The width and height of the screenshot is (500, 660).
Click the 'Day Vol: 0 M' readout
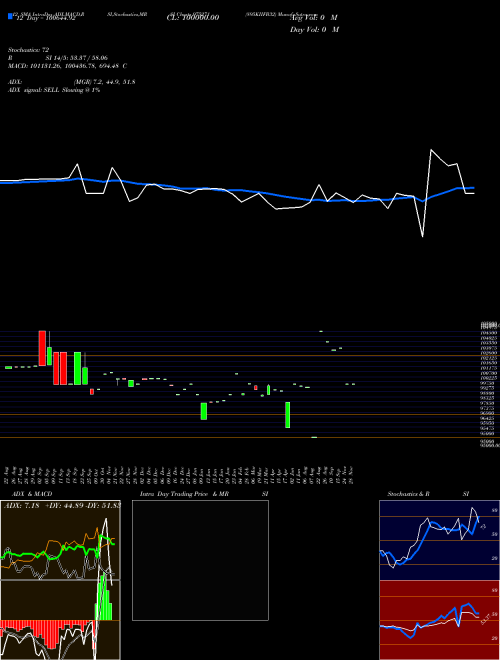coord(314,30)
